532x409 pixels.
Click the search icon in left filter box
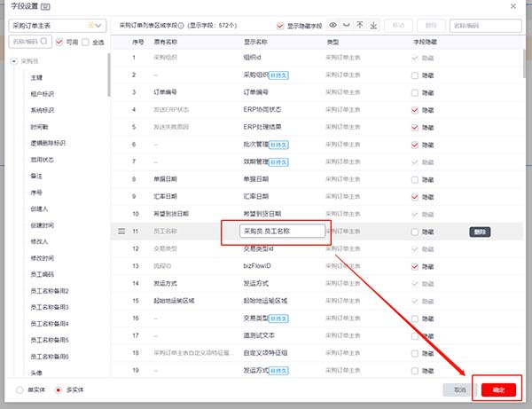tap(46, 42)
